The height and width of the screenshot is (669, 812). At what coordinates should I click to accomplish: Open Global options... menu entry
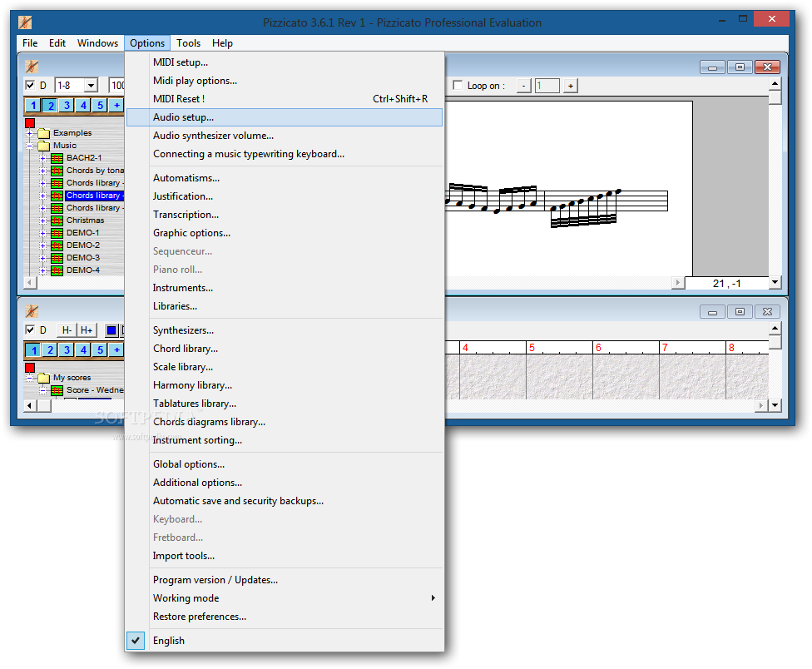[285, 464]
